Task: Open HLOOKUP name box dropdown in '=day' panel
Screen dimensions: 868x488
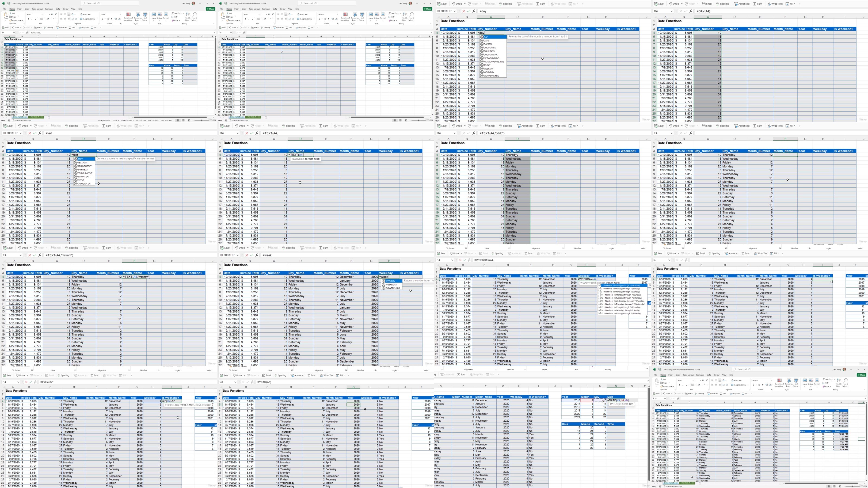Action: (455, 11)
